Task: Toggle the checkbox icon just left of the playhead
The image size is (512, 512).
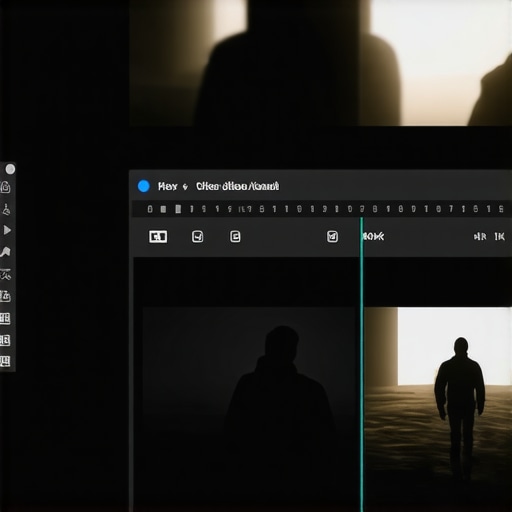Action: (332, 237)
